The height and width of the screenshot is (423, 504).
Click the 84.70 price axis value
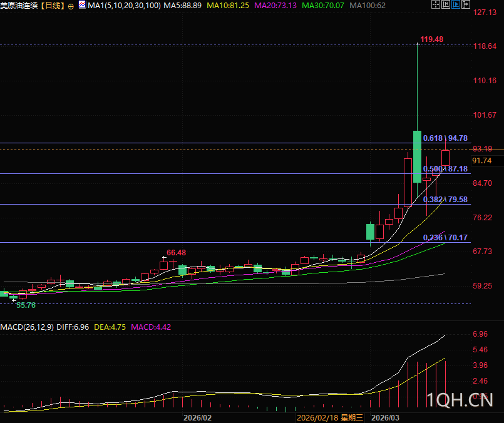[x=483, y=183]
